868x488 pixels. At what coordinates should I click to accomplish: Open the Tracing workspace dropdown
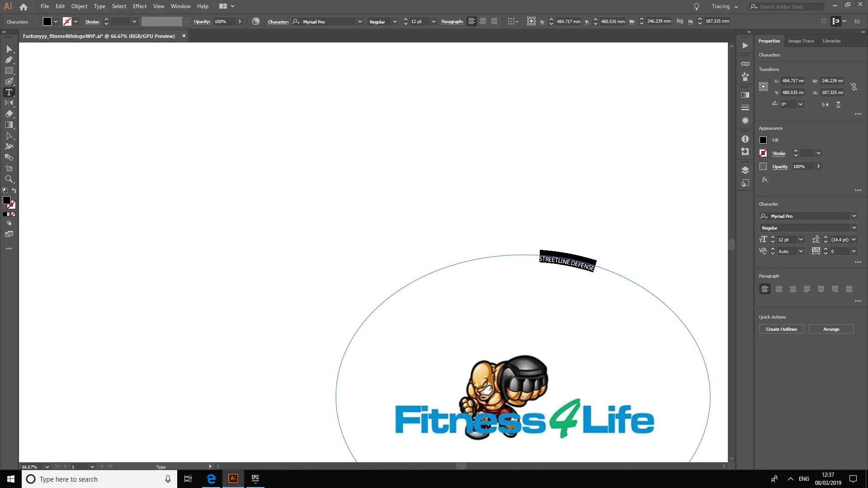pyautogui.click(x=725, y=6)
